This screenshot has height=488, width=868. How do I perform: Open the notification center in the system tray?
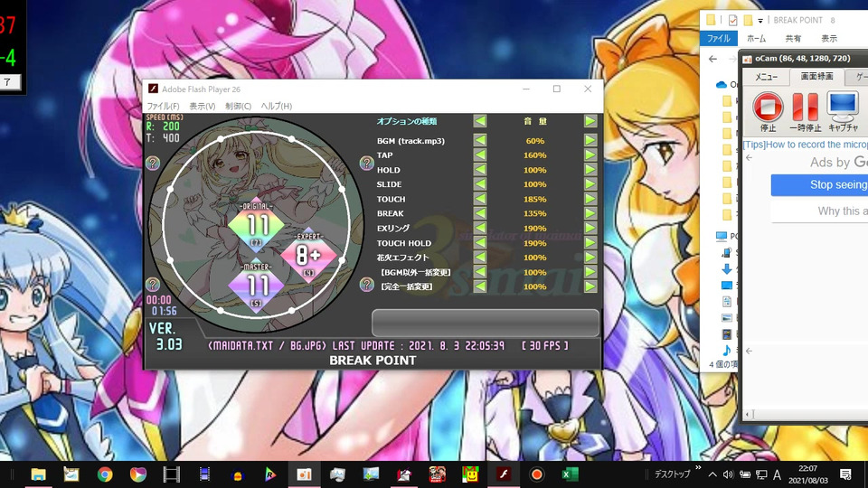click(845, 474)
